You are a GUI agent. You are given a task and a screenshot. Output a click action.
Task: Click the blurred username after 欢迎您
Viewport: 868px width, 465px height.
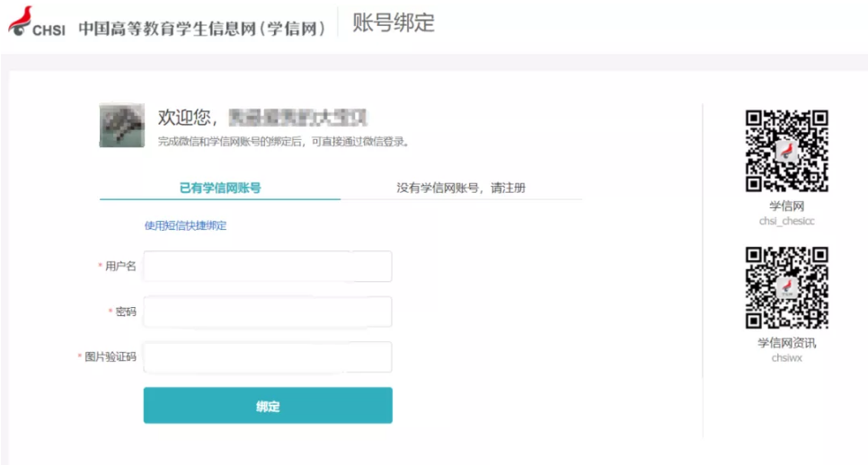click(x=298, y=117)
